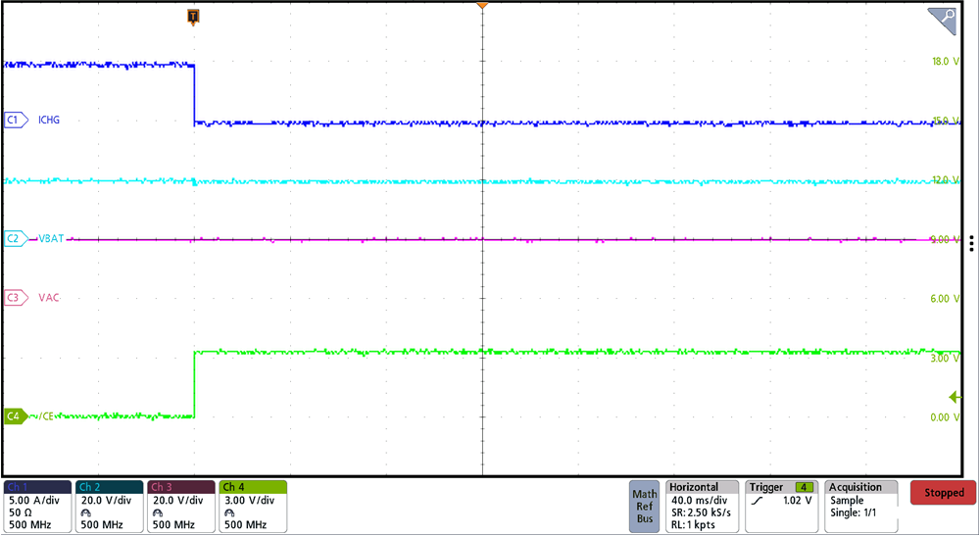The height and width of the screenshot is (536, 980).
Task: Open the Horizontal settings badge
Action: [x=702, y=506]
